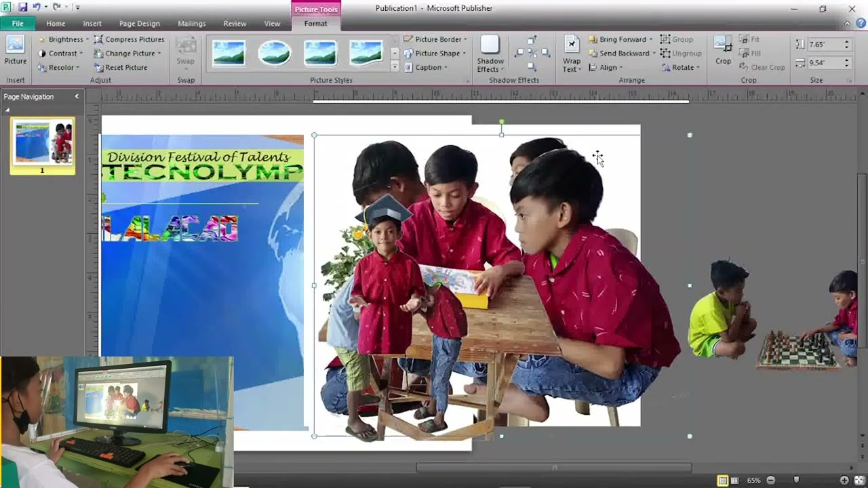Open the Wrap Text dropdown
868x488 pixels.
click(571, 54)
